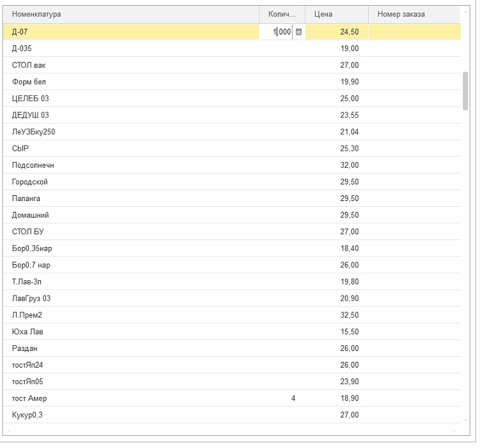This screenshot has height=448, width=483.
Task: Click the Цена column header
Action: 336,14
